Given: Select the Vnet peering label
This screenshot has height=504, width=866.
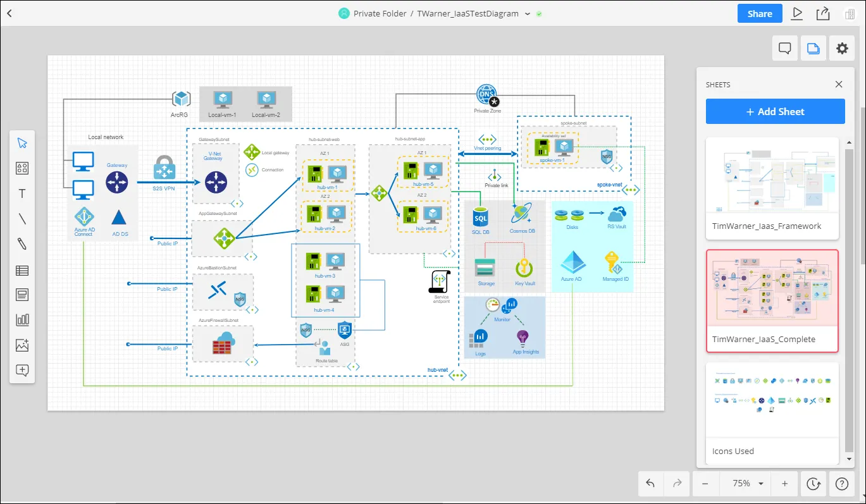Looking at the screenshot, I should point(488,149).
